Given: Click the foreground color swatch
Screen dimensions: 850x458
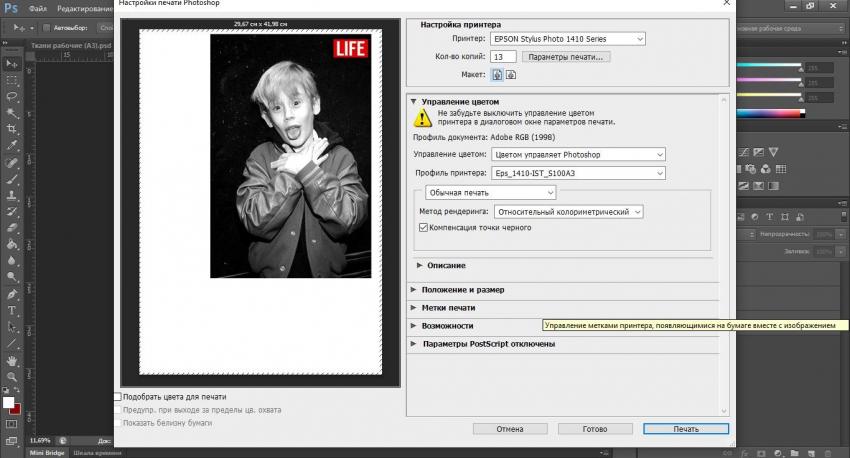Looking at the screenshot, I should (8, 402).
